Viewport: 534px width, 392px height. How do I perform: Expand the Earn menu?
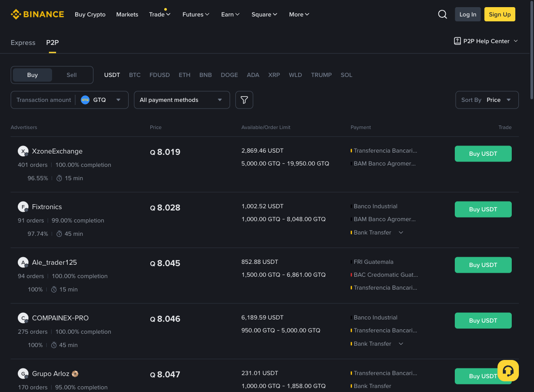click(x=231, y=14)
